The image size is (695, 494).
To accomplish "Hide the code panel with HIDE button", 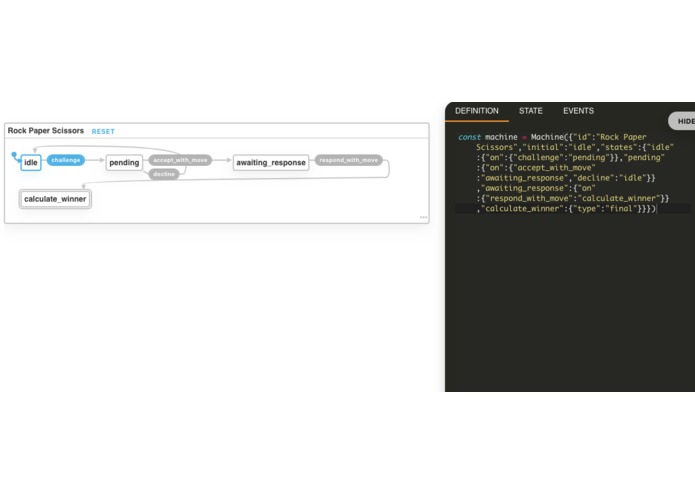I will [683, 121].
